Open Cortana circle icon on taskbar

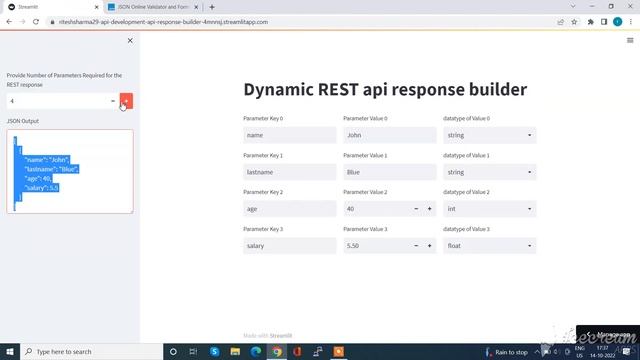coord(173,351)
